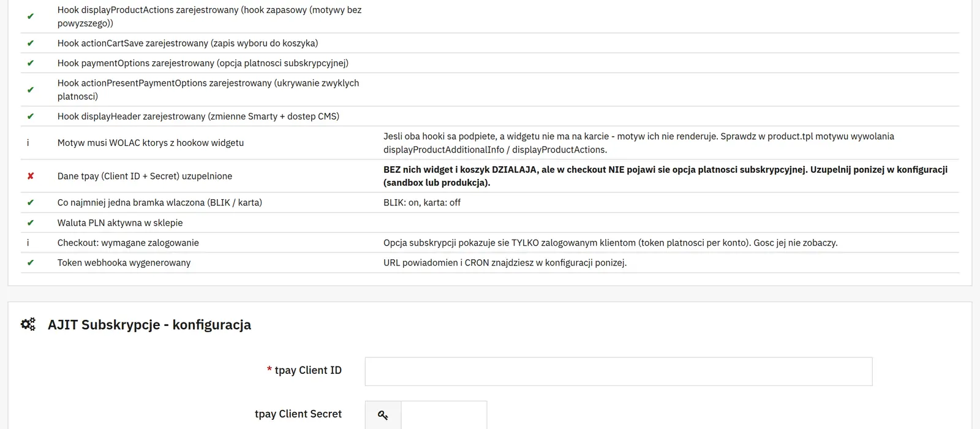Click the AJIT Subskrypcje - konfiguracja heading
980x429 pixels.
pos(149,325)
